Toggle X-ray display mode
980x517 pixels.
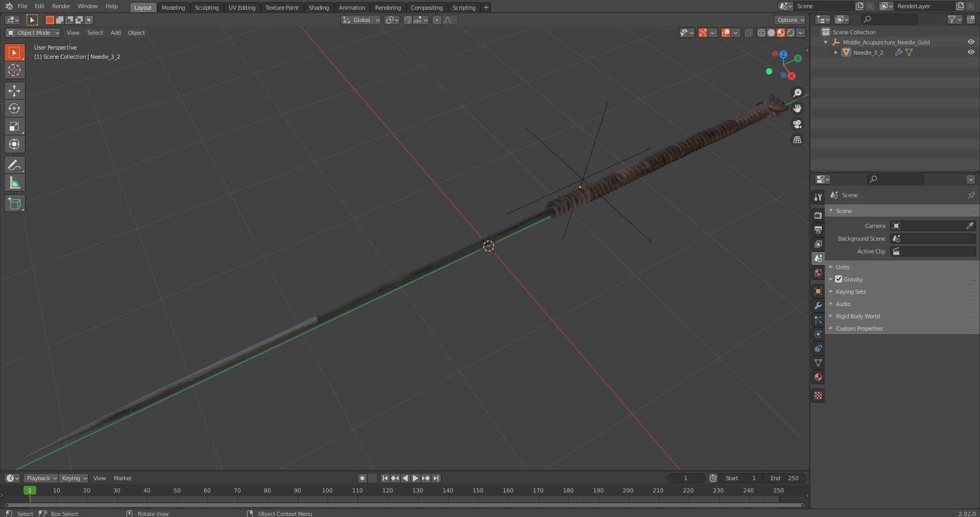click(x=748, y=33)
